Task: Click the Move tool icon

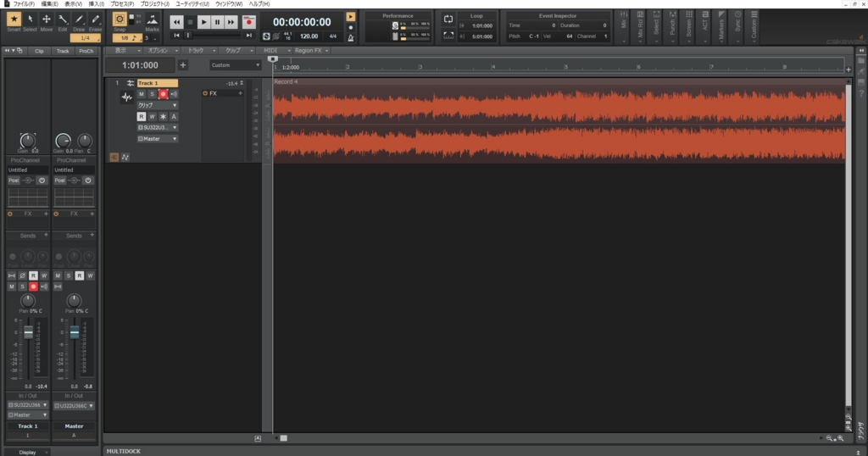Action: pos(47,20)
